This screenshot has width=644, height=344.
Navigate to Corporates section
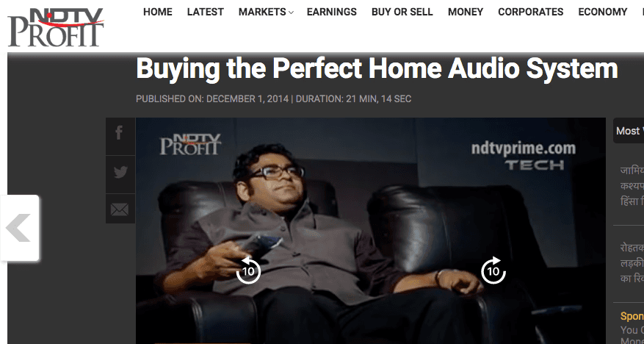point(531,12)
